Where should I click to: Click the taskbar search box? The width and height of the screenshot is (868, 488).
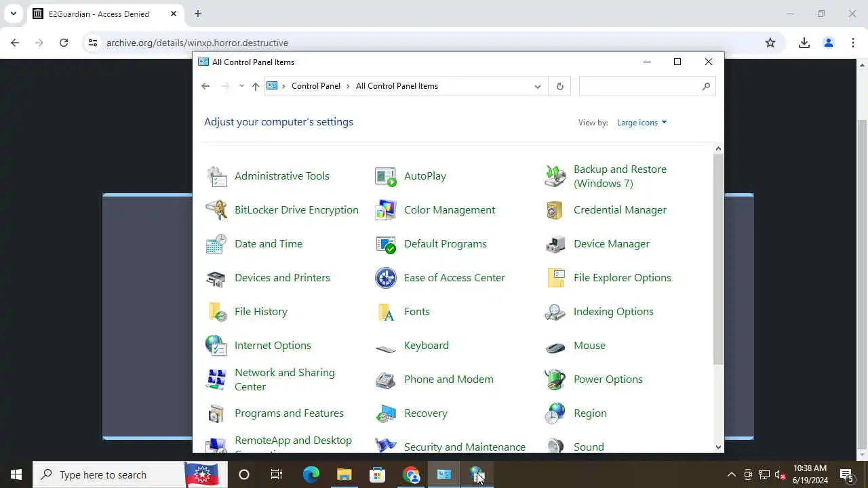tap(129, 474)
